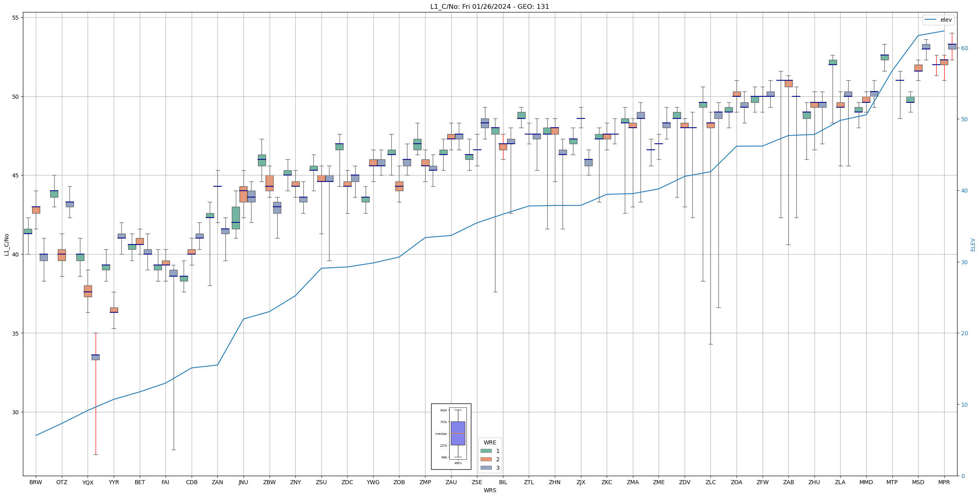980x497 pixels.
Task: Click the WRE legend title
Action: (x=490, y=442)
